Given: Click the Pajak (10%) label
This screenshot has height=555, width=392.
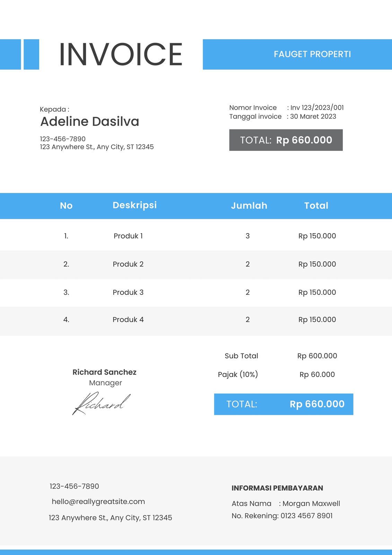Looking at the screenshot, I should [x=238, y=375].
